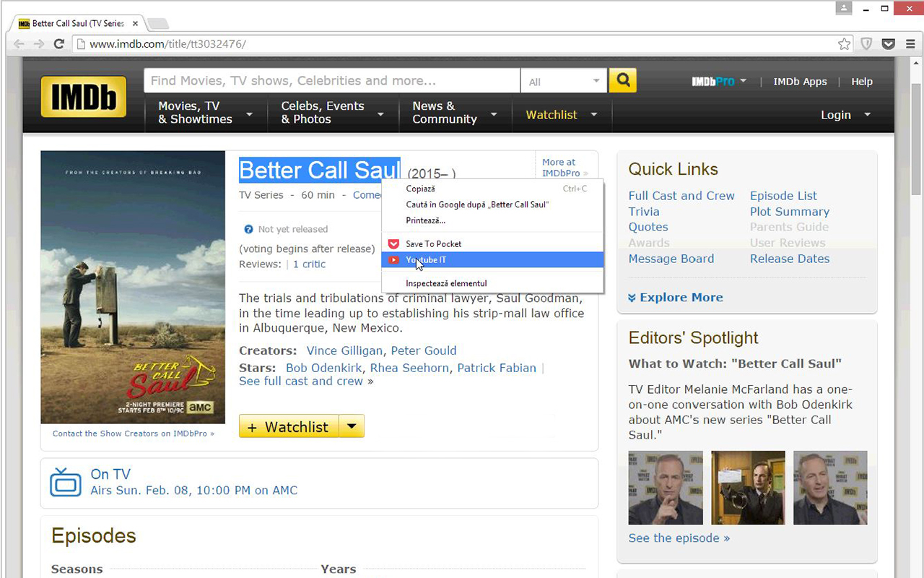This screenshot has height=578, width=924.
Task: Click the first Bob Odenkirk spotlight thumbnail
Action: (x=666, y=488)
